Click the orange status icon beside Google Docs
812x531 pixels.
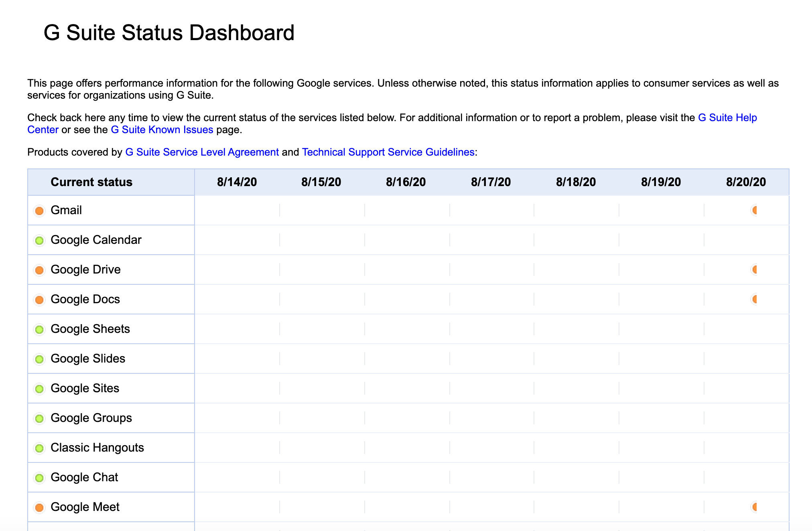(39, 300)
